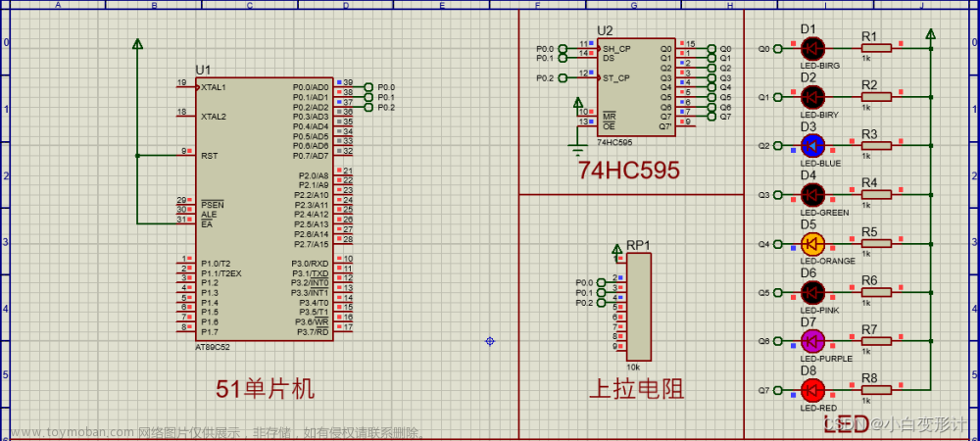
Task: Select the AT89C52 U1 chip body
Action: pos(263,210)
